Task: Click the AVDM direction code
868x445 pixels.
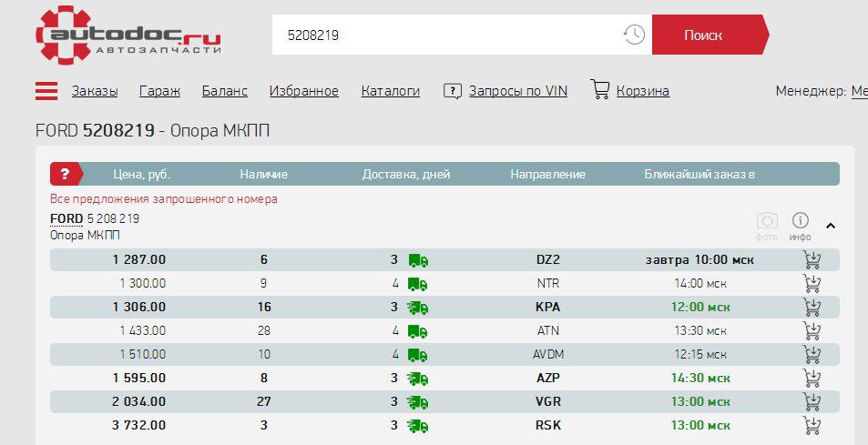Action: [548, 354]
